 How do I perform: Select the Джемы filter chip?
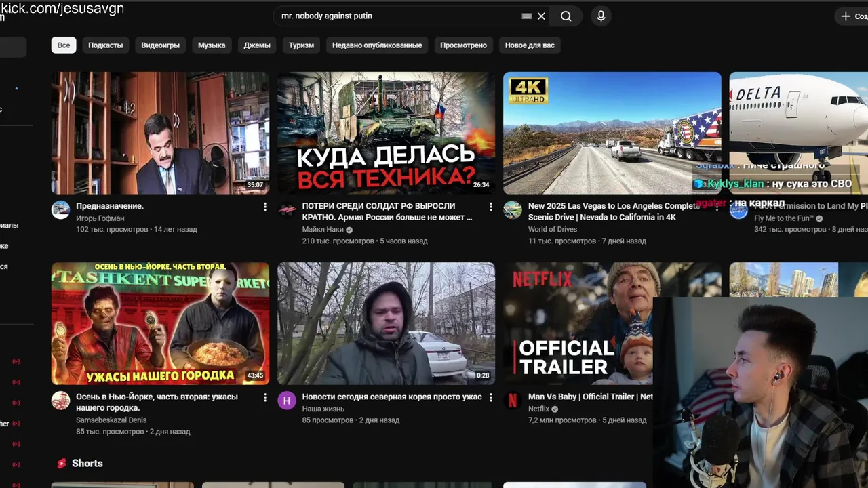point(257,45)
